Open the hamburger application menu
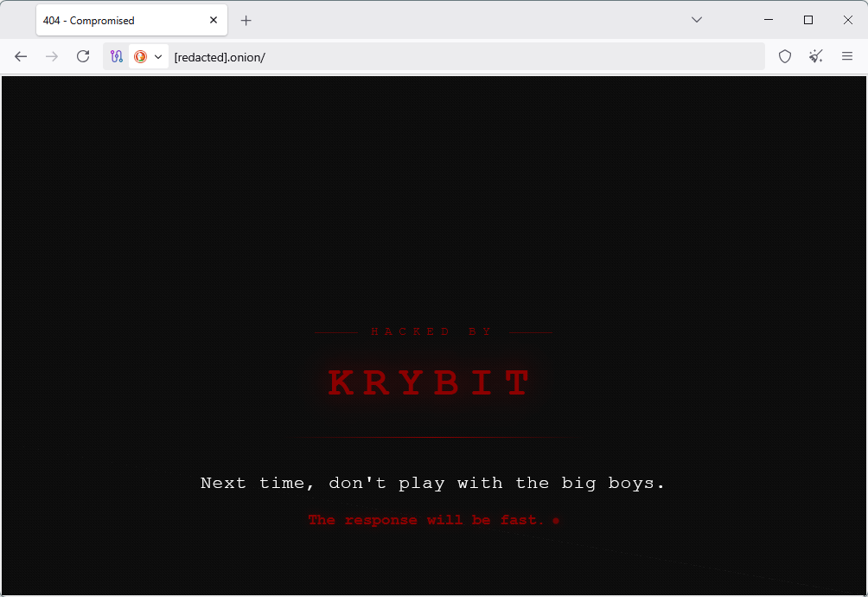The height and width of the screenshot is (597, 868). (x=847, y=56)
